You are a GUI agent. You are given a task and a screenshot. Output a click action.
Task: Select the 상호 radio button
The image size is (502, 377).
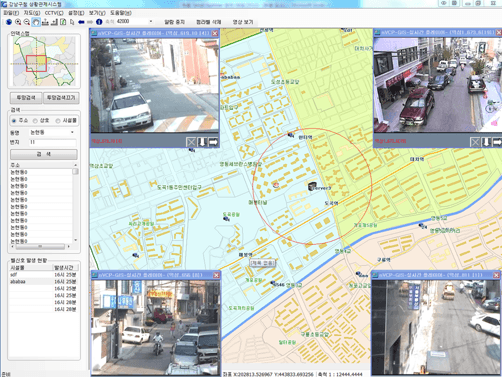(35, 121)
